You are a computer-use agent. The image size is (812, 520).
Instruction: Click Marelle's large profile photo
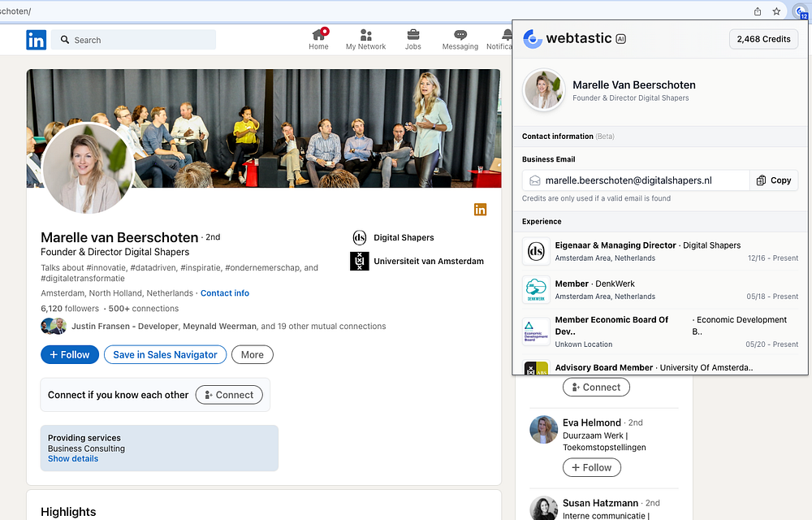88,168
